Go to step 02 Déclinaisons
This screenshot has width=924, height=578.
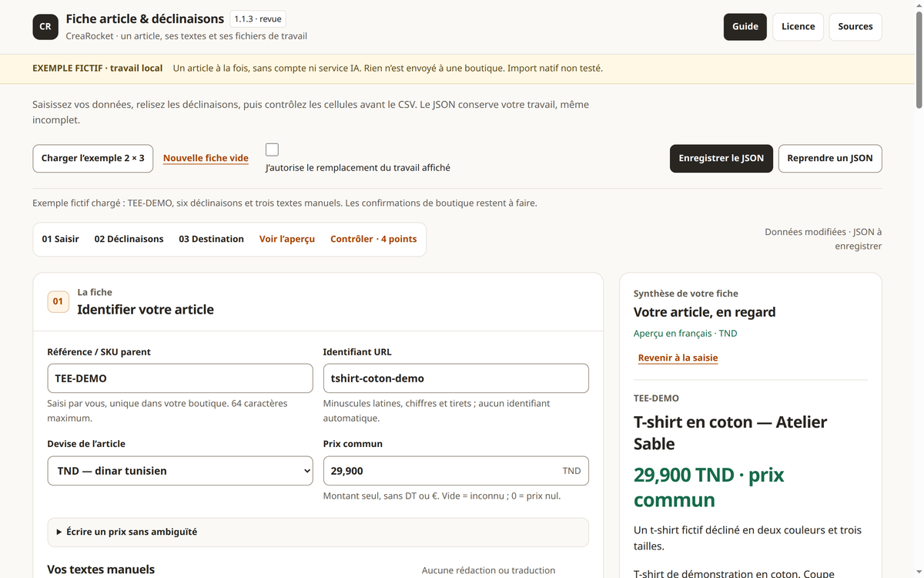coord(129,239)
